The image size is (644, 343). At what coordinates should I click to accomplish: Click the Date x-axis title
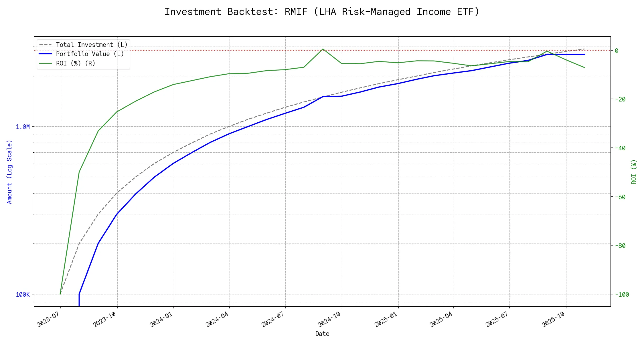322,334
